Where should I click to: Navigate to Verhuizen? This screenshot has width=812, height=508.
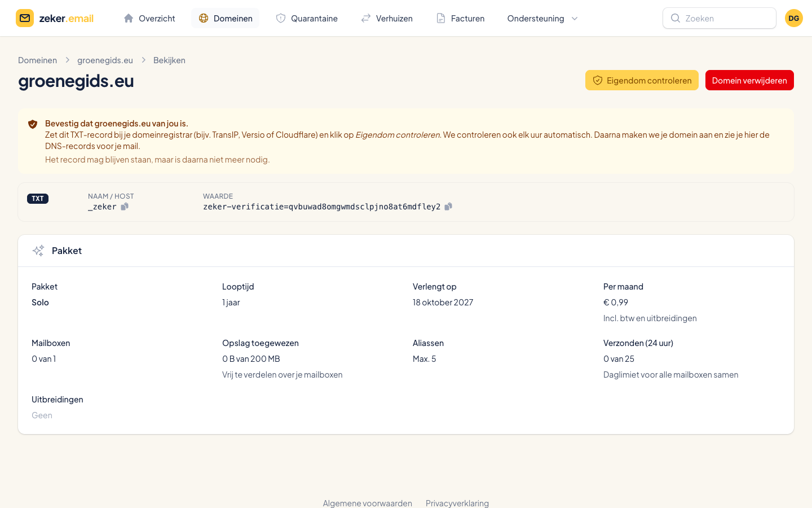pos(387,18)
